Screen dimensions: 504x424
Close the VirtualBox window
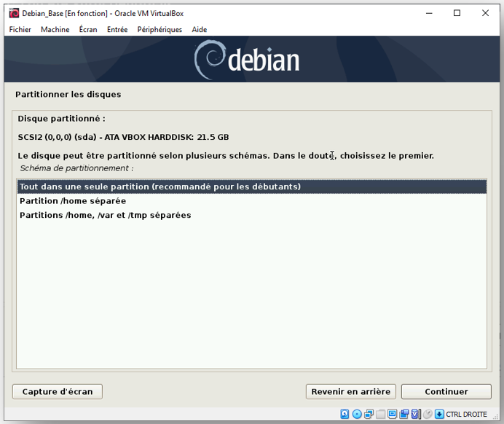click(485, 13)
